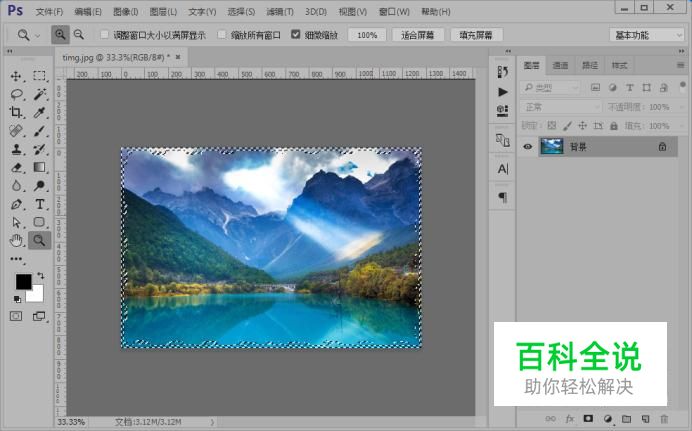Select the Eyedropper tool
This screenshot has height=431, width=692.
(x=39, y=112)
